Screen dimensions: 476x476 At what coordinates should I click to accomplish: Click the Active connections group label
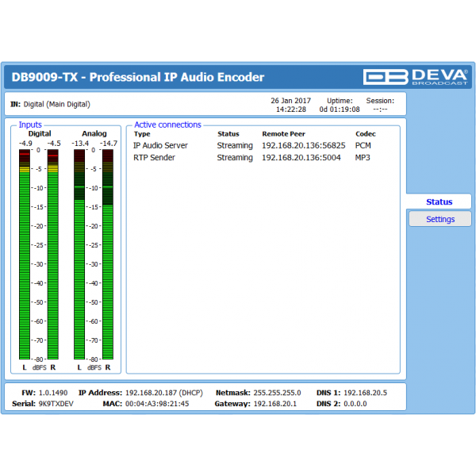point(167,125)
